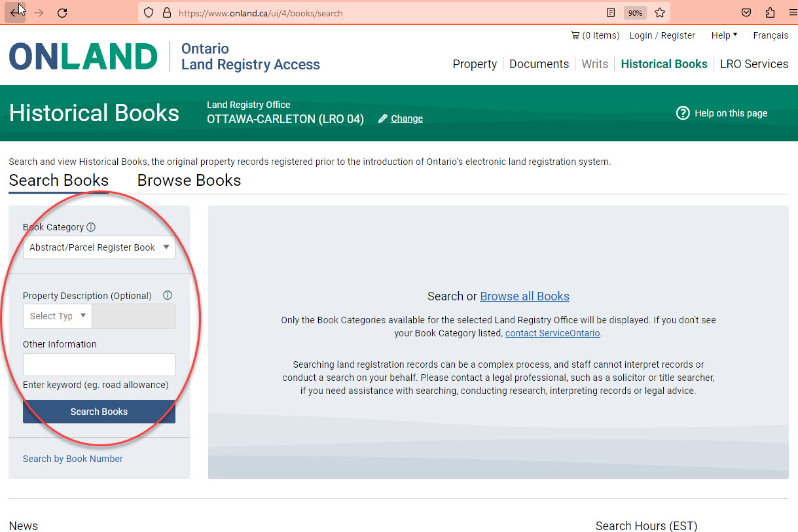Open the contact ServiceOntario link
Viewport: 798px width, 532px height.
pyautogui.click(x=553, y=333)
